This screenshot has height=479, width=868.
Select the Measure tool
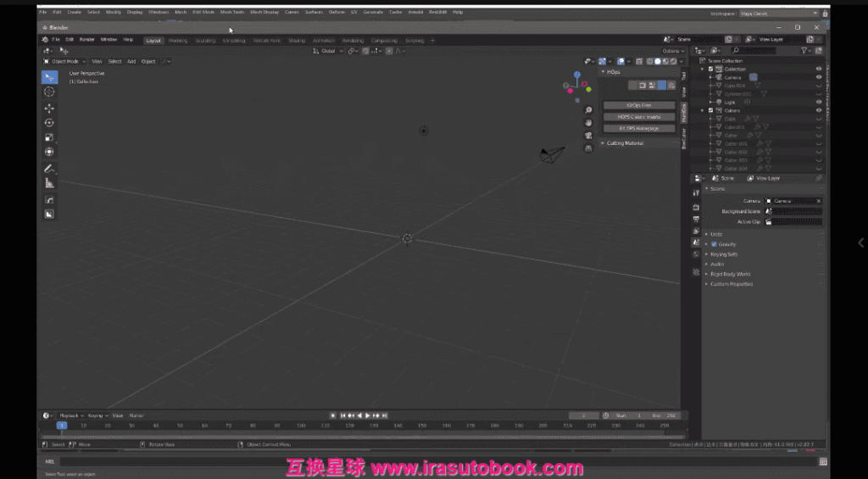[x=49, y=182]
